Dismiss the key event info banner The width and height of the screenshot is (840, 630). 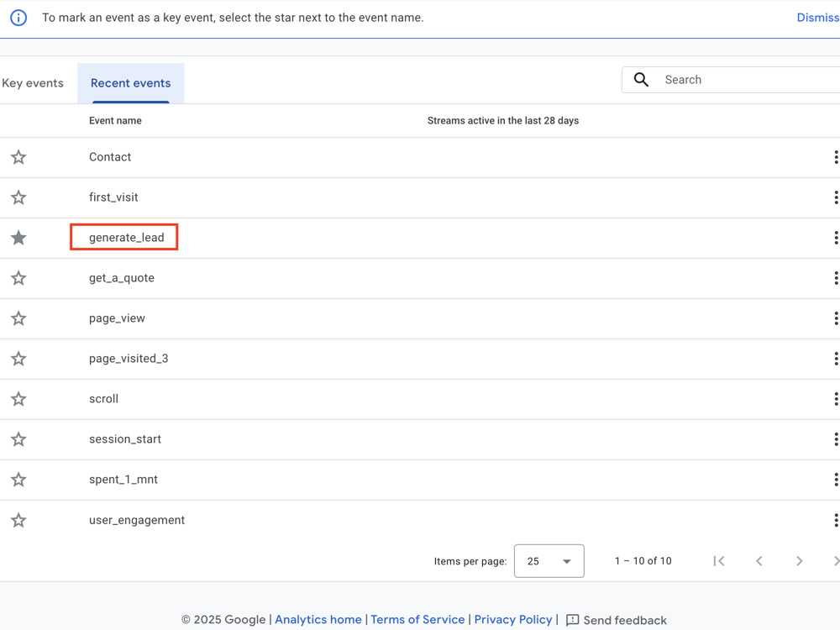click(x=817, y=18)
